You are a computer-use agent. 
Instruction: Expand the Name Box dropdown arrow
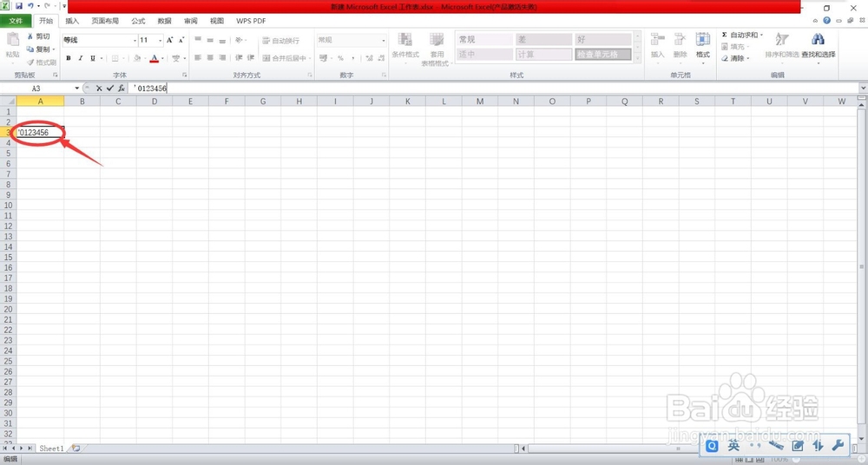76,88
